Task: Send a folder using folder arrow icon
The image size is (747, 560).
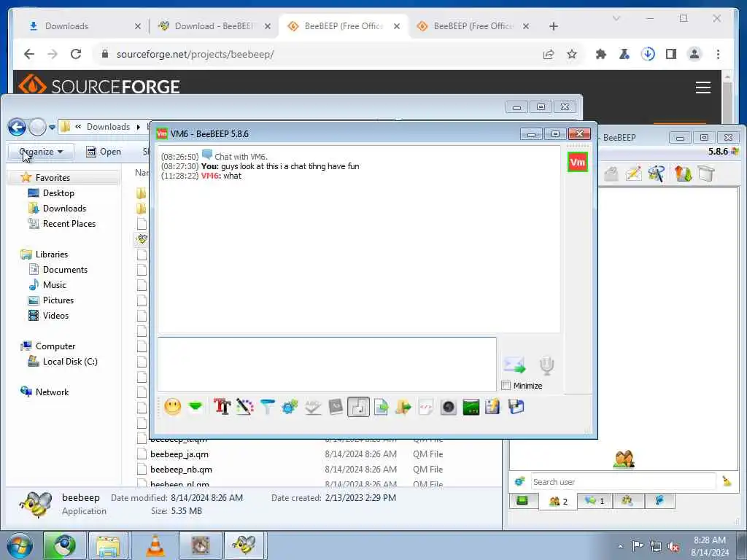Action: click(x=403, y=407)
